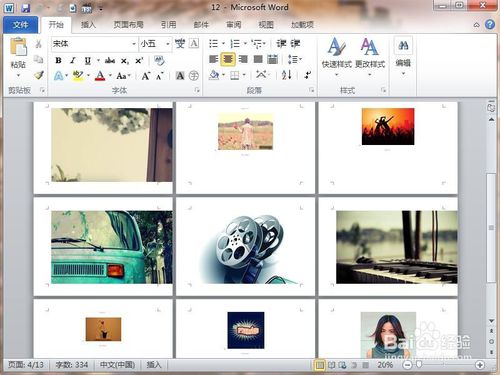This screenshot has width=500, height=375.
Task: Switch to the Review tab 审阅
Action: coord(234,25)
